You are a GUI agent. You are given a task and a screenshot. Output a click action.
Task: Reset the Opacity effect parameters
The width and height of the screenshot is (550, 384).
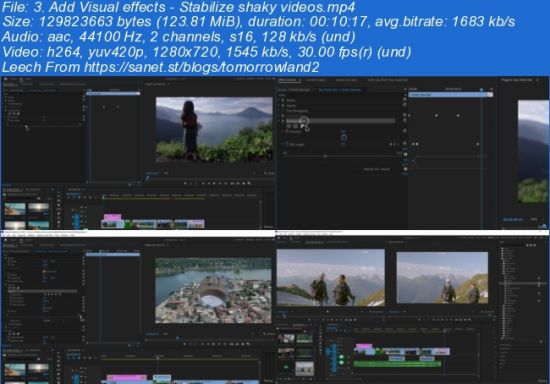(x=404, y=105)
